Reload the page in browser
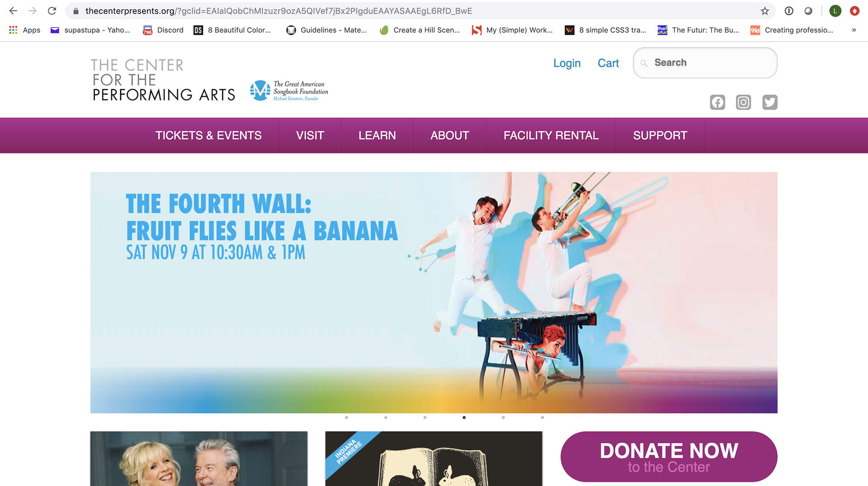 pyautogui.click(x=52, y=11)
